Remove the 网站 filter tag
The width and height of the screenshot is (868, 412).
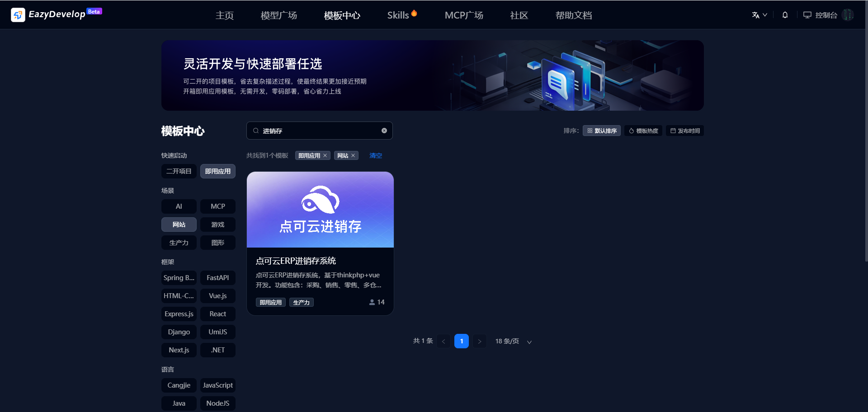coord(353,155)
